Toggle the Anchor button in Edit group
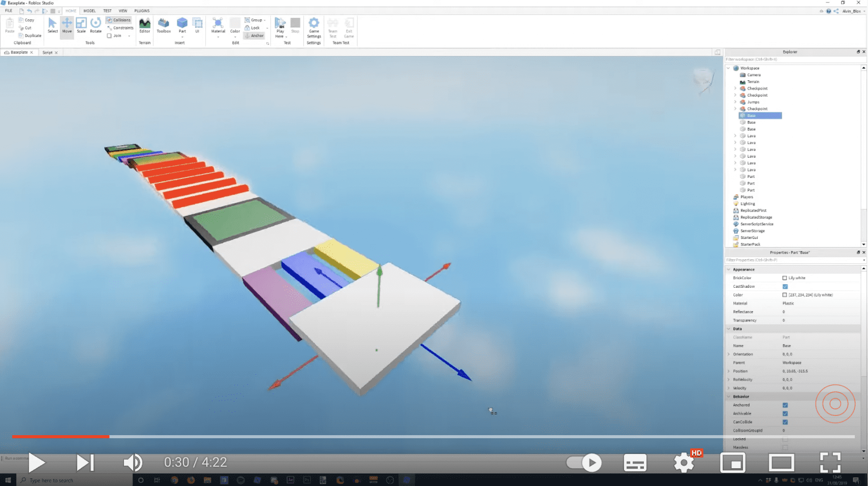The height and width of the screenshot is (486, 868). (x=254, y=36)
